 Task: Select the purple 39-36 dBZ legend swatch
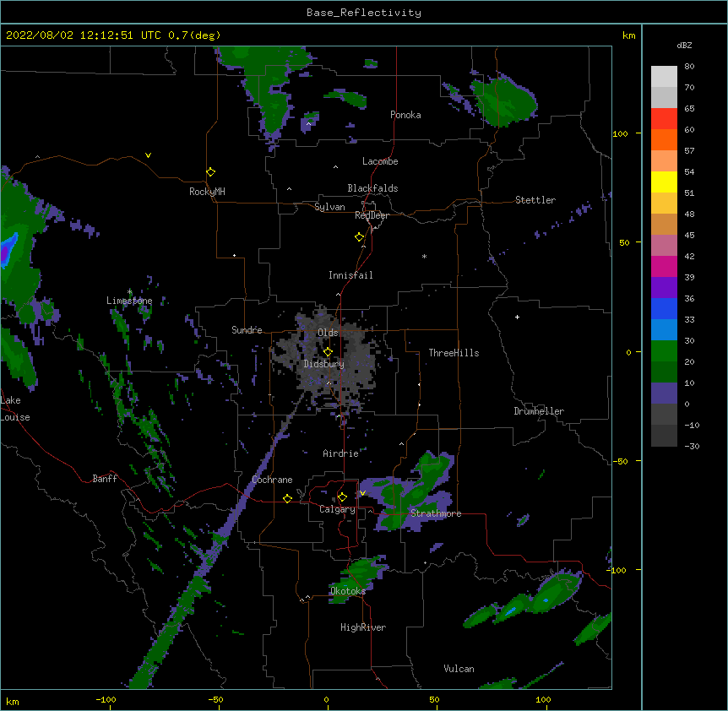coord(664,288)
